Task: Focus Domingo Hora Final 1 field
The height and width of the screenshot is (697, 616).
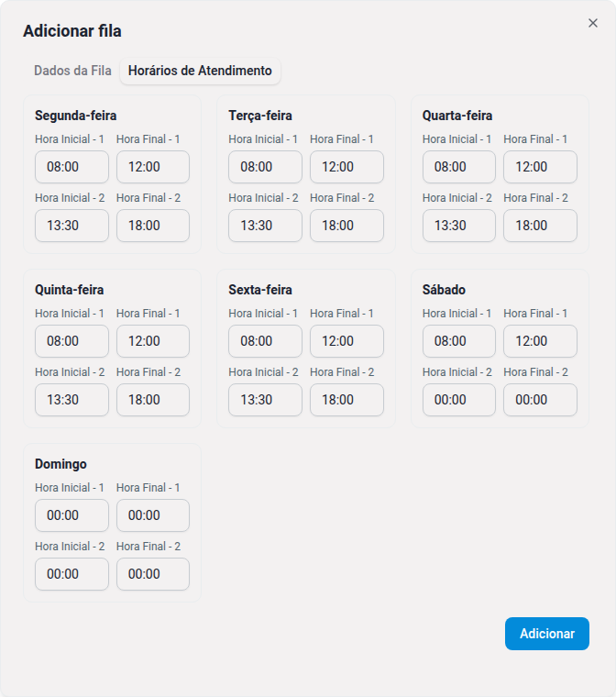Action: click(153, 515)
